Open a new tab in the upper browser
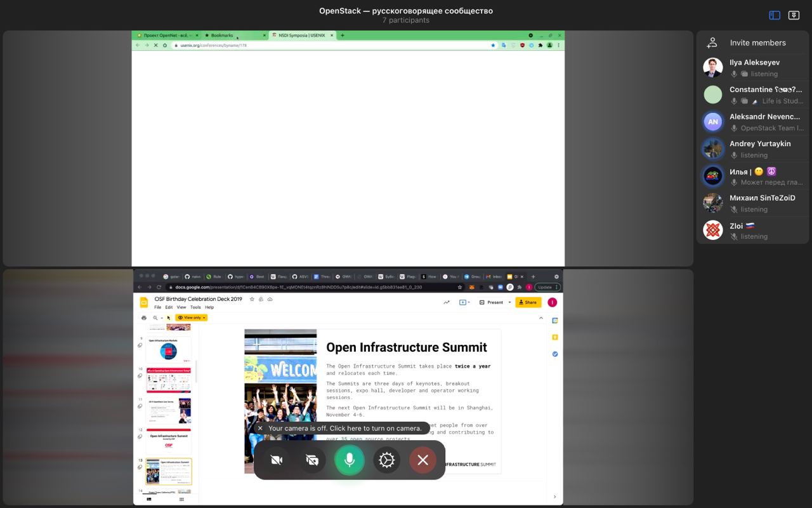This screenshot has width=812, height=508. tap(343, 36)
